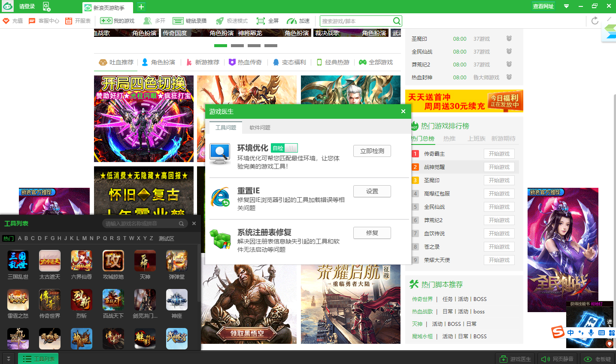Click the 全屏 fullscreen icon
The image size is (616, 364).
(261, 21)
